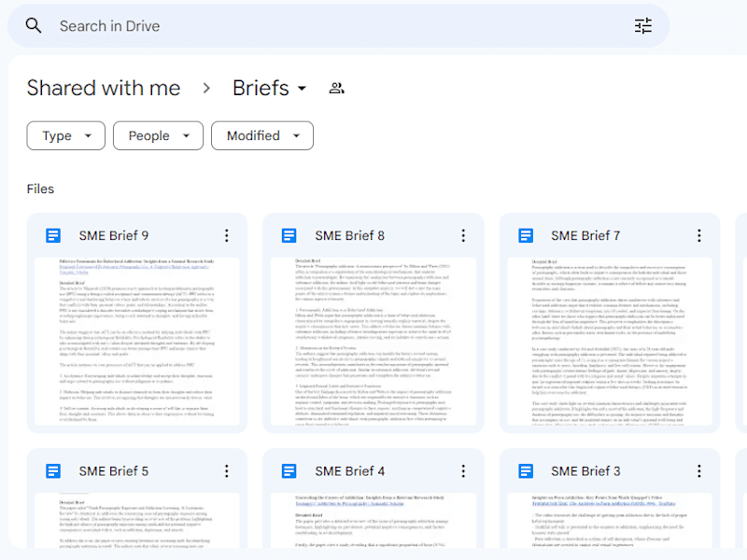This screenshot has width=747, height=560.
Task: Click the shared people icon beside Briefs
Action: (337, 88)
